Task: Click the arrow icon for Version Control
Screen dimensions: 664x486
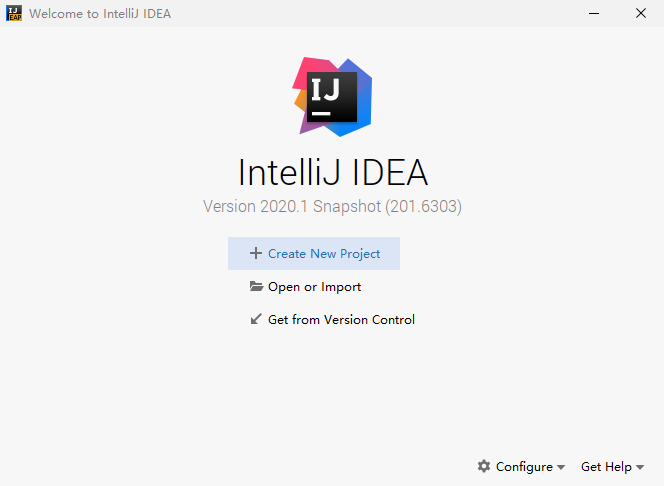Action: pyautogui.click(x=256, y=320)
